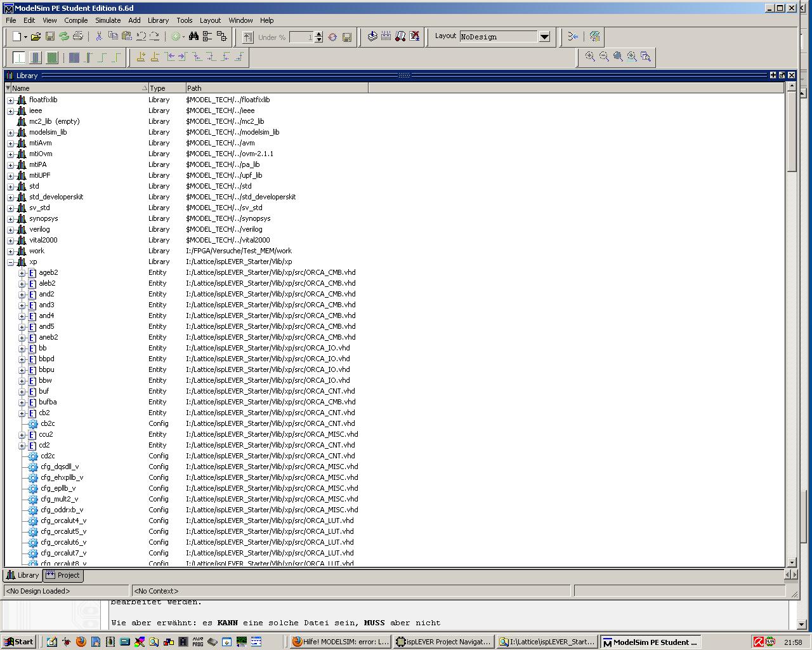Image resolution: width=812 pixels, height=650 pixels.
Task: Open the dropdown arrow beside New file icon
Action: (25, 37)
